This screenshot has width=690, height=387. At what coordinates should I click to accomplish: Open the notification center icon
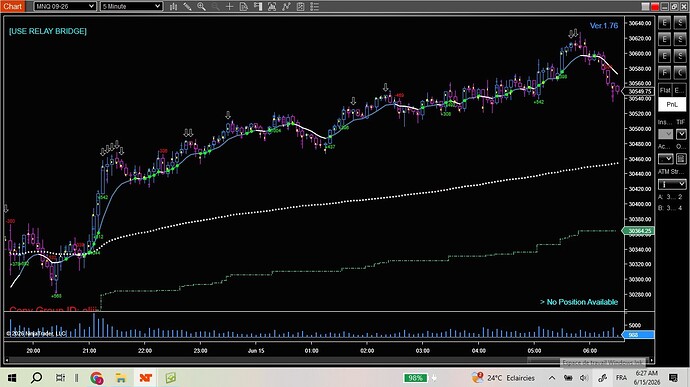[673, 378]
